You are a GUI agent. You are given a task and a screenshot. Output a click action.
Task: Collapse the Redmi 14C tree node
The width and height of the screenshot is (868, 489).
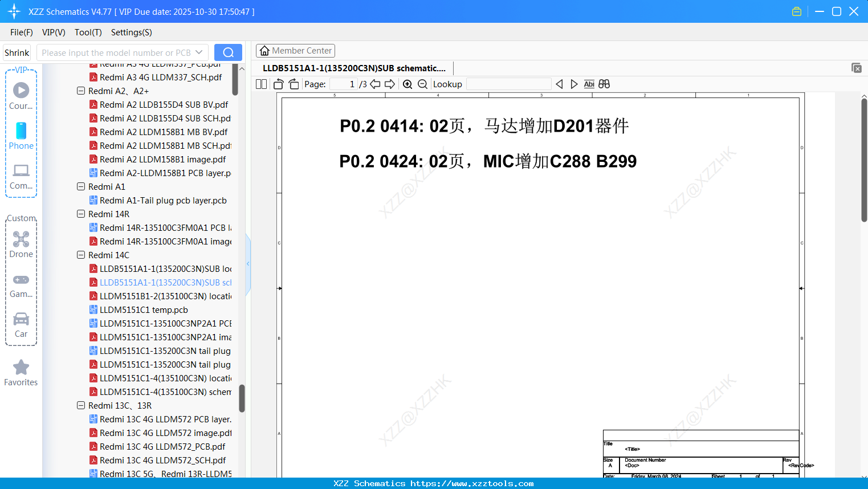[80, 255]
